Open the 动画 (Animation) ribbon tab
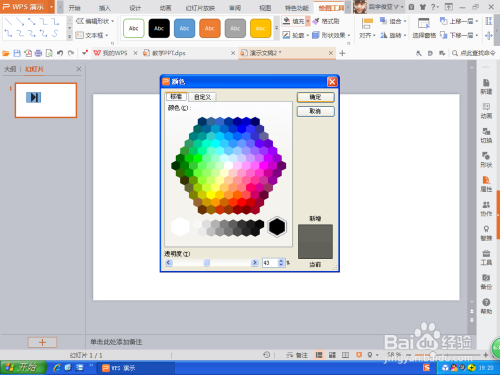500x375 pixels. pyautogui.click(x=165, y=8)
